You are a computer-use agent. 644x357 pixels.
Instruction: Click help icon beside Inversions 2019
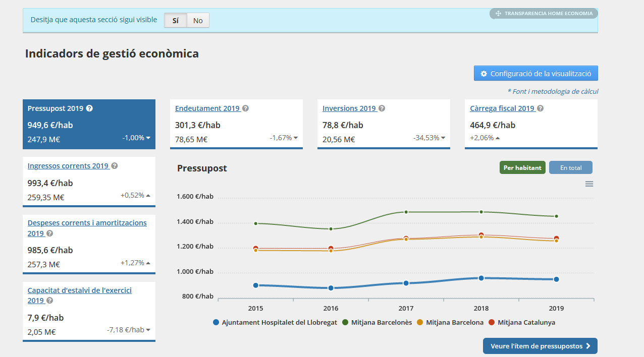(x=382, y=108)
